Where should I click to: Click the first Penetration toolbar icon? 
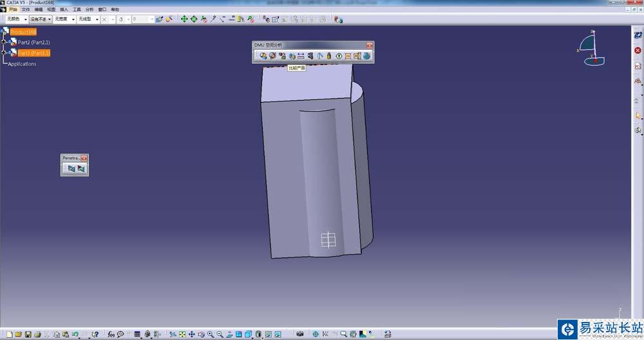[71, 168]
